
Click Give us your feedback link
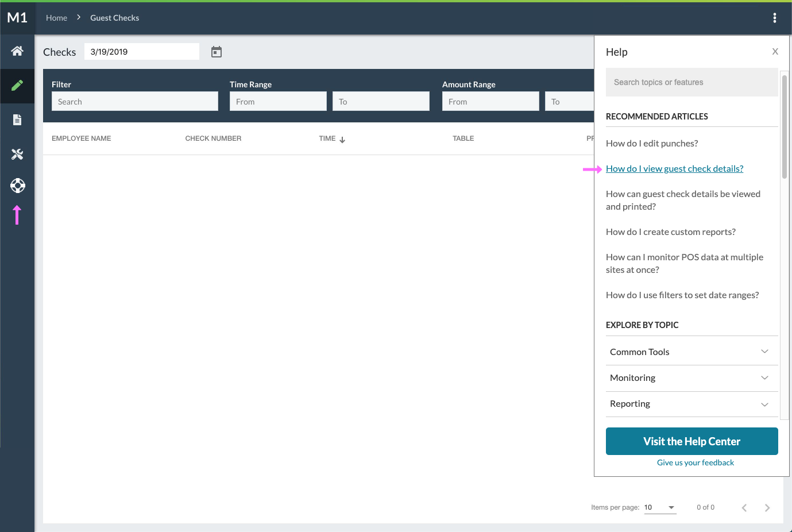[x=696, y=463]
